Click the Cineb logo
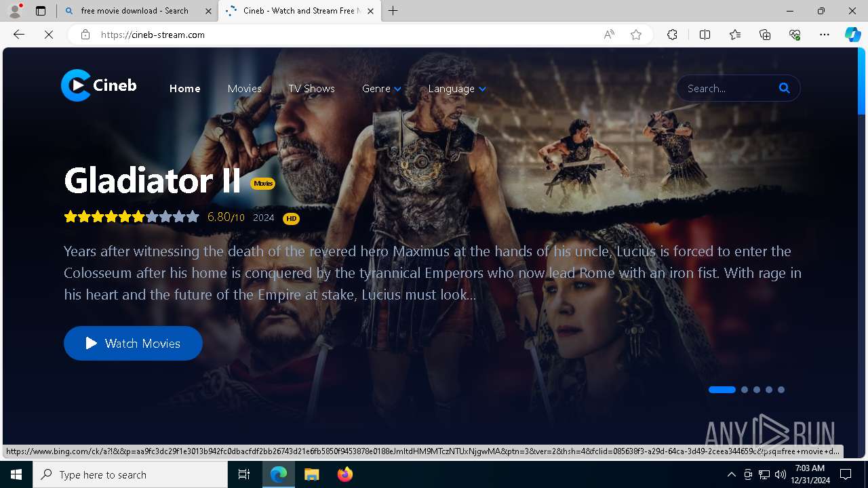Screen dimensions: 868x488 (99, 85)
